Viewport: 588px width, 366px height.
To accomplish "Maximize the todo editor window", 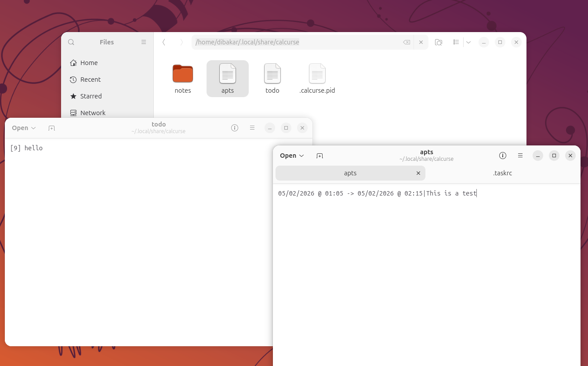I will [x=286, y=128].
